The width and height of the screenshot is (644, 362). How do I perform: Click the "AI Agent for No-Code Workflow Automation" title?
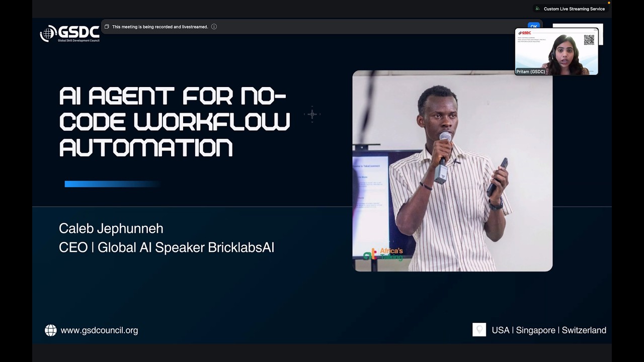coord(175,122)
